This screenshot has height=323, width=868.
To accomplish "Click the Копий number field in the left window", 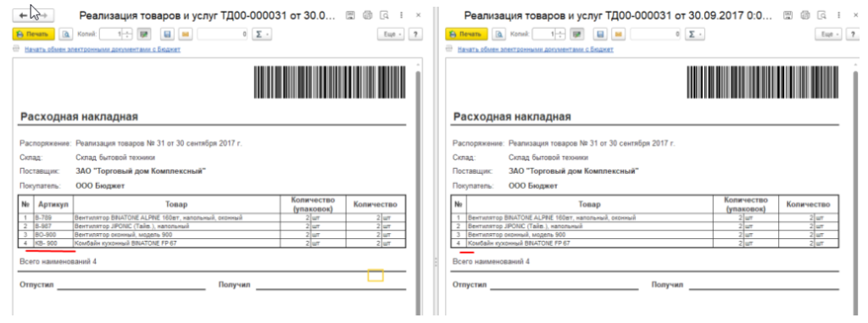I will 111,35.
